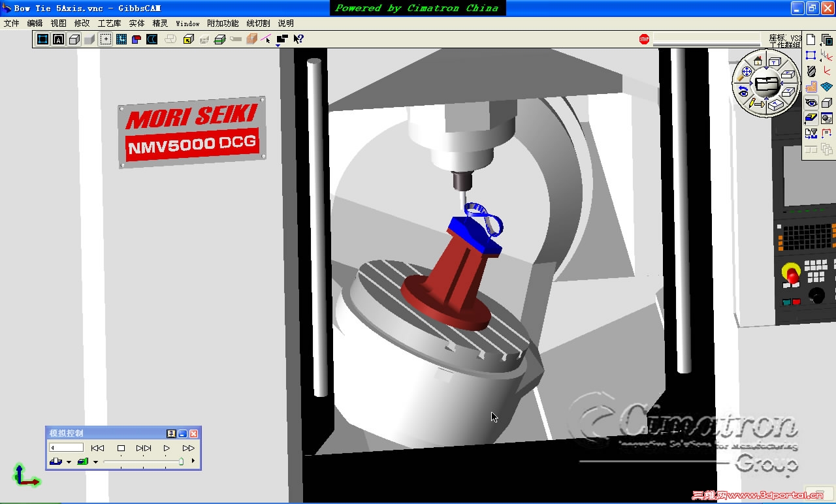Click the center trackball of the view wheel
Image resolution: width=836 pixels, height=504 pixels.
point(767,84)
